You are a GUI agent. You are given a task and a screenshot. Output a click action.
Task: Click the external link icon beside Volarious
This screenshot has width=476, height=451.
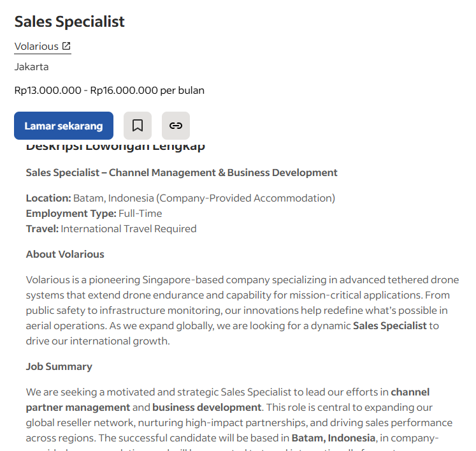click(66, 46)
